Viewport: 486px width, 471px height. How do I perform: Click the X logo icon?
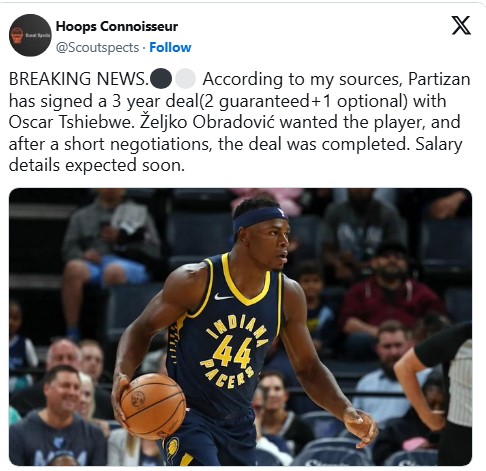pos(461,25)
